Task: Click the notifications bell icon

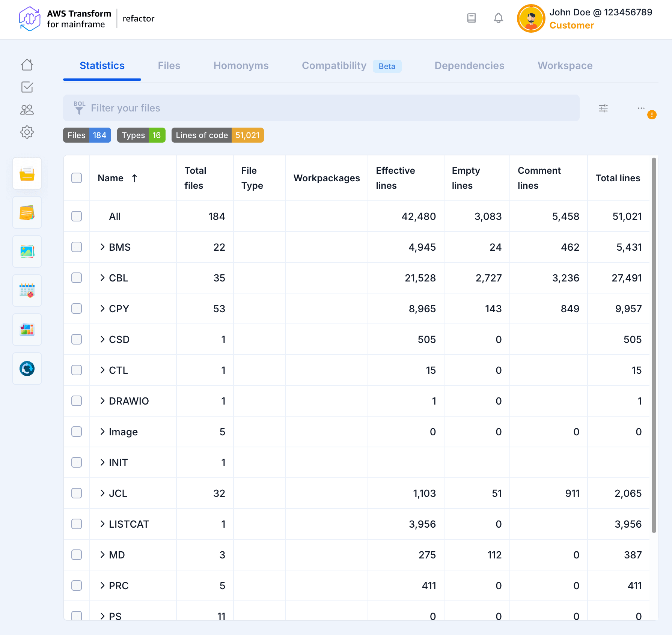Action: tap(498, 18)
